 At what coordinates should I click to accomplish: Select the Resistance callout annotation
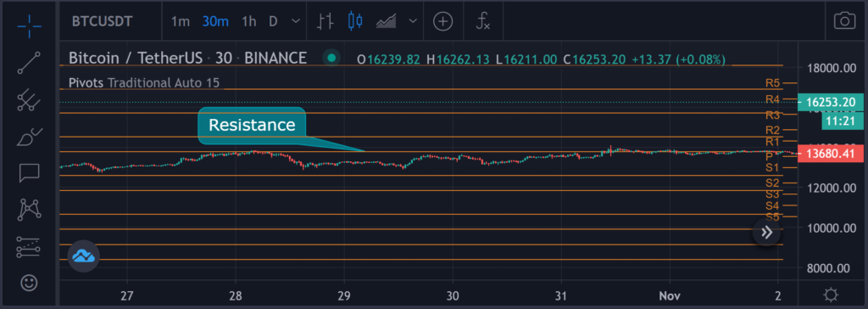pos(252,126)
